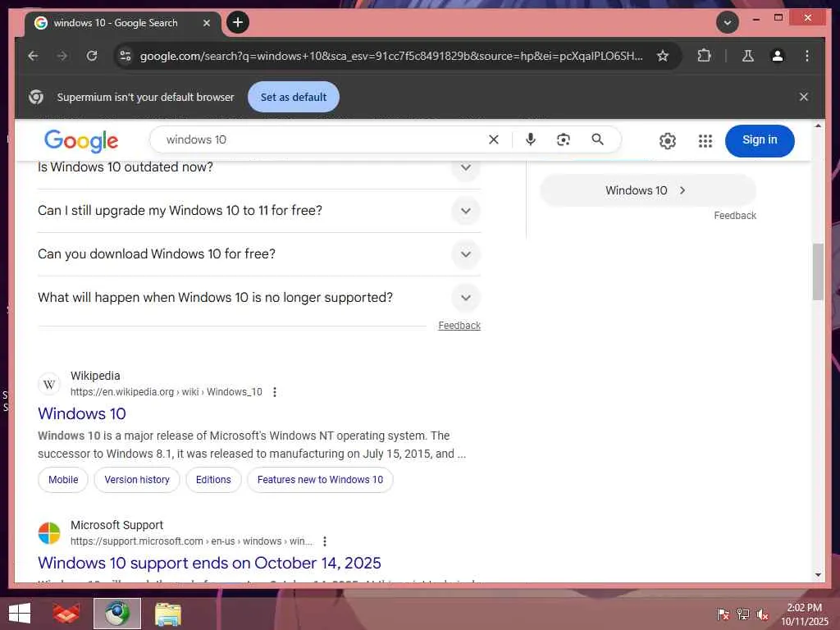Viewport: 840px width, 630px height.
Task: Expand "Is Windows 10 outdated now?"
Action: [x=466, y=167]
